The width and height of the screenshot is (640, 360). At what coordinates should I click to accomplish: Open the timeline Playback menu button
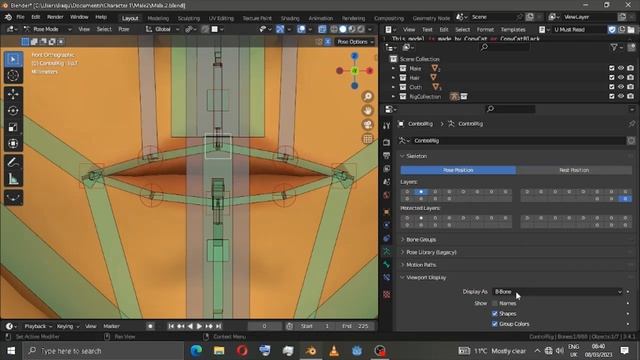coord(38,326)
